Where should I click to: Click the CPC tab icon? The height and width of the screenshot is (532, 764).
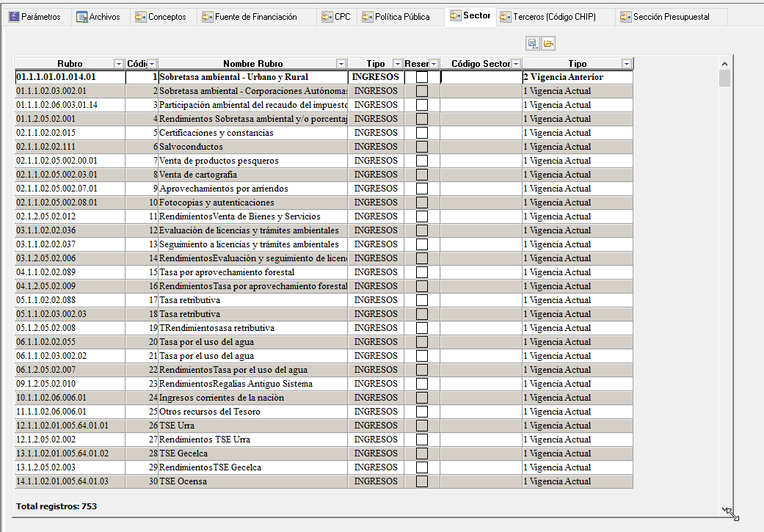click(327, 16)
